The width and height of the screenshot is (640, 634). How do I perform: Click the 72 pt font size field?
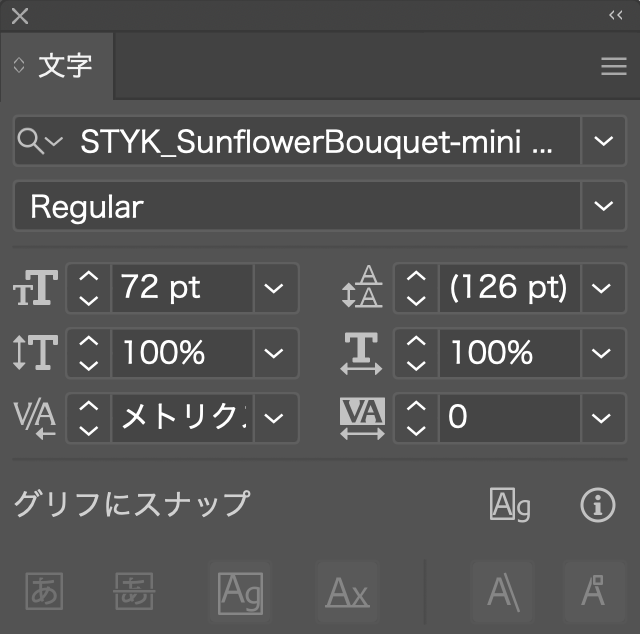pos(182,288)
